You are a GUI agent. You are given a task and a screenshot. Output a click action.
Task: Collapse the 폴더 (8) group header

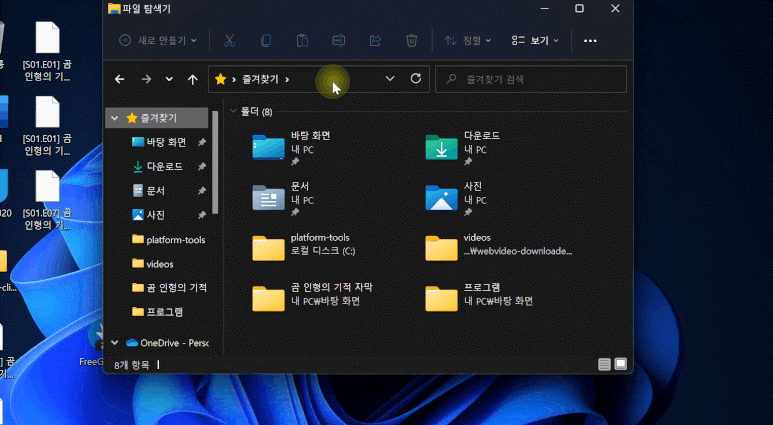tap(234, 112)
